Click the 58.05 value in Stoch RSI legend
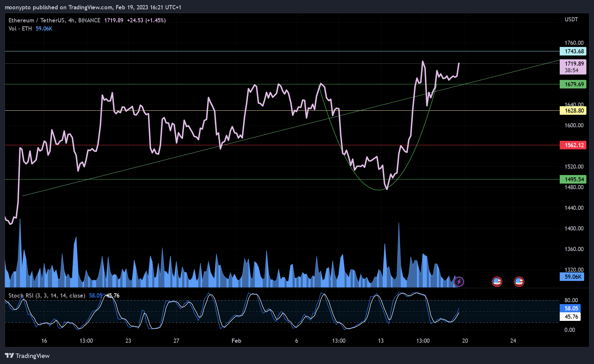Viewport: 594px width, 364px height. [x=96, y=296]
